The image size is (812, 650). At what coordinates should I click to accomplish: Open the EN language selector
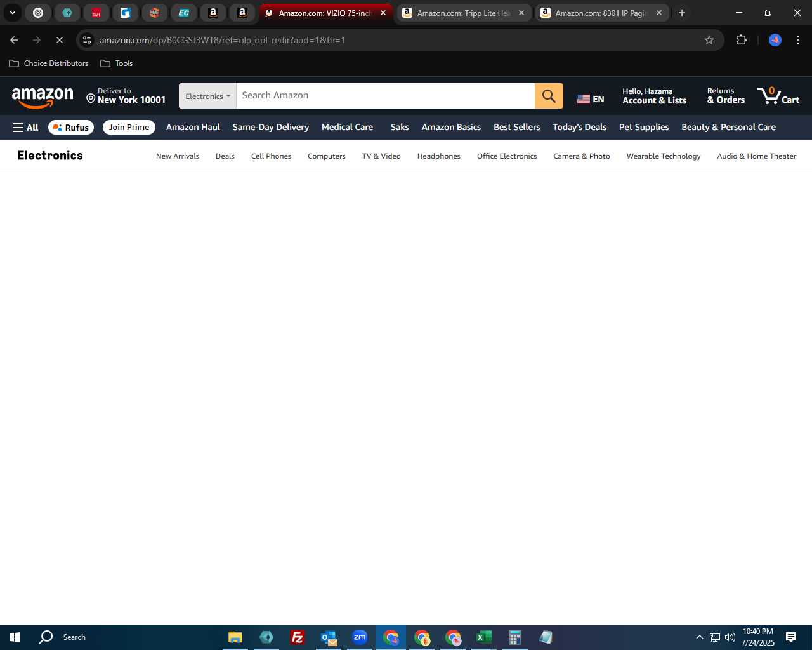pyautogui.click(x=591, y=99)
